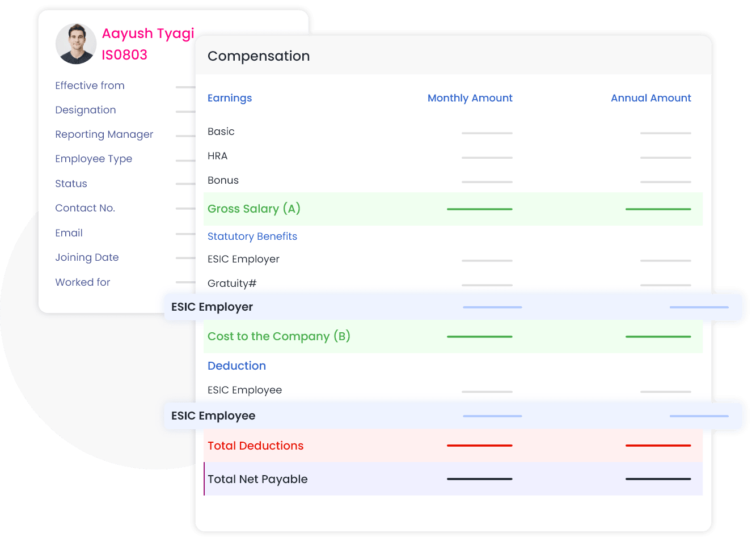
Task: Select the Basic earnings row
Action: (x=221, y=132)
